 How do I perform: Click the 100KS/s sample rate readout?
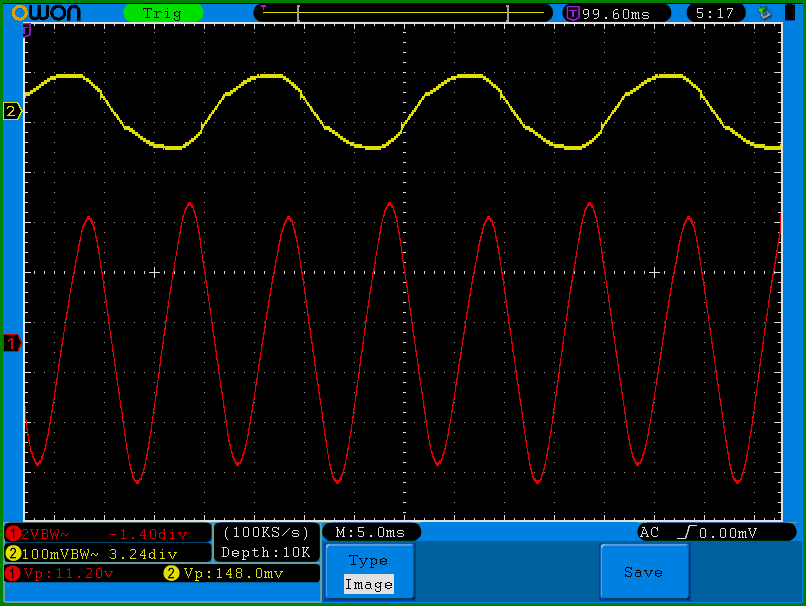(266, 532)
